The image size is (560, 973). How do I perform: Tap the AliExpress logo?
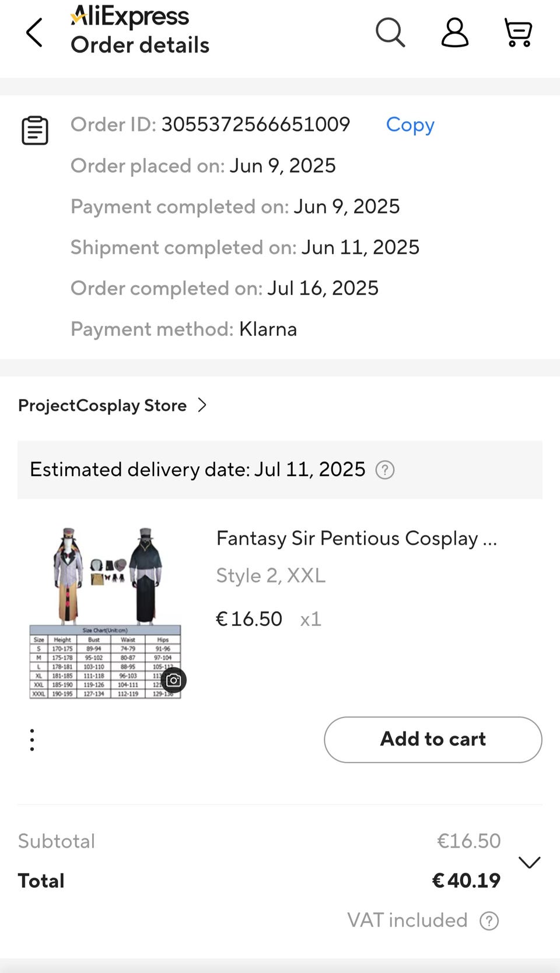click(129, 16)
